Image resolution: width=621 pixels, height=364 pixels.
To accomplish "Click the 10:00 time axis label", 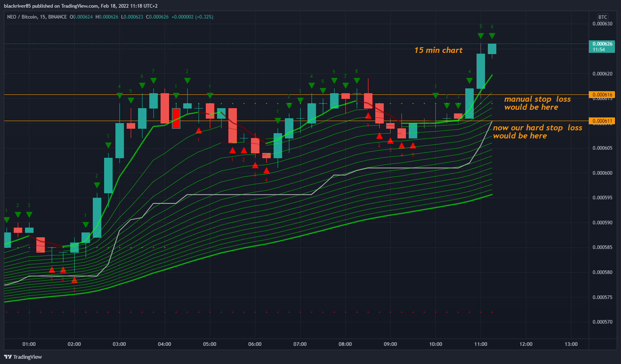I will tap(436, 344).
